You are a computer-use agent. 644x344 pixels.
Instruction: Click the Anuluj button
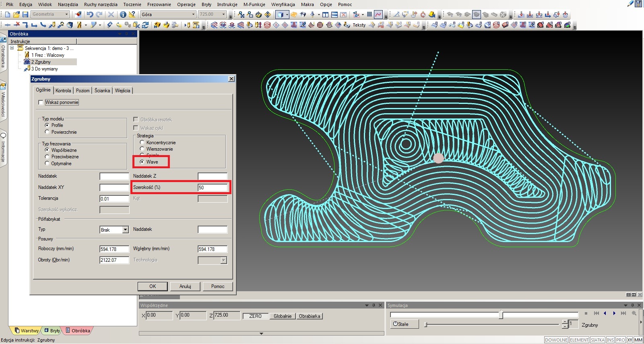coord(185,286)
